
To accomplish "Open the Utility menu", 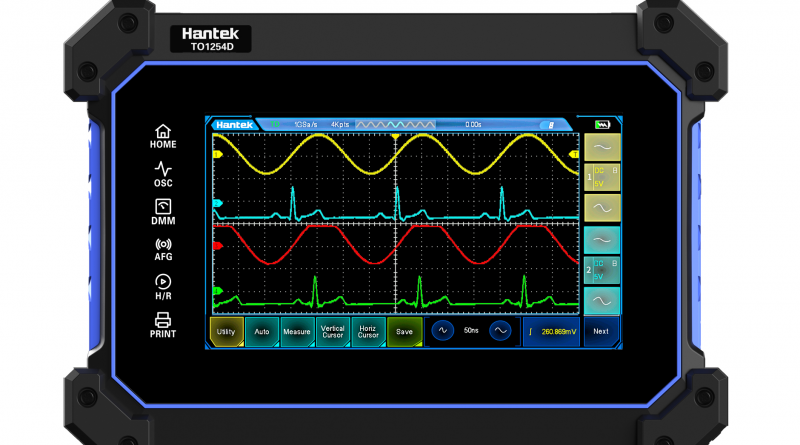I will 226,331.
